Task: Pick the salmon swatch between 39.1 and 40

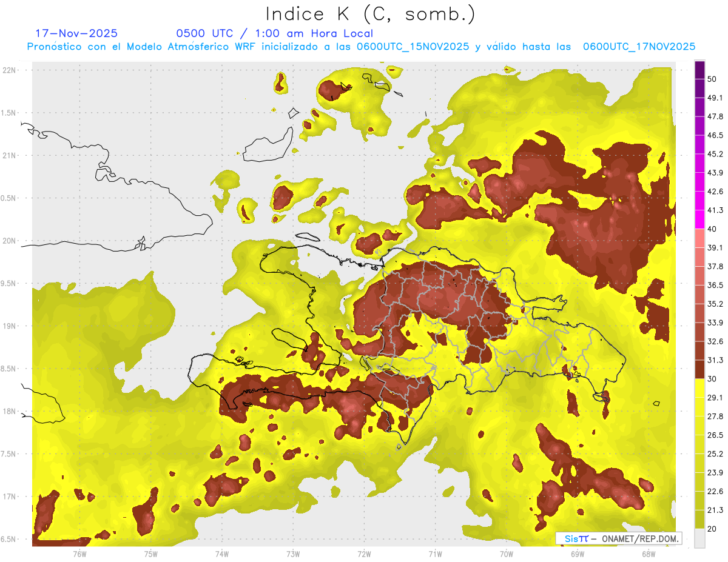Action: (699, 238)
